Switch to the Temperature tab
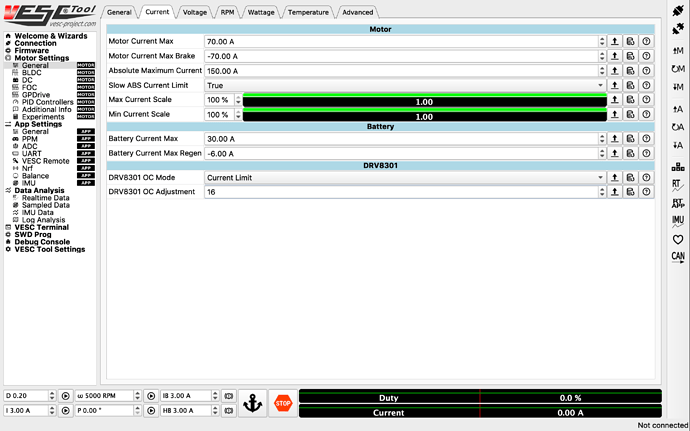Viewport: 690px width, 431px height. tap(308, 12)
